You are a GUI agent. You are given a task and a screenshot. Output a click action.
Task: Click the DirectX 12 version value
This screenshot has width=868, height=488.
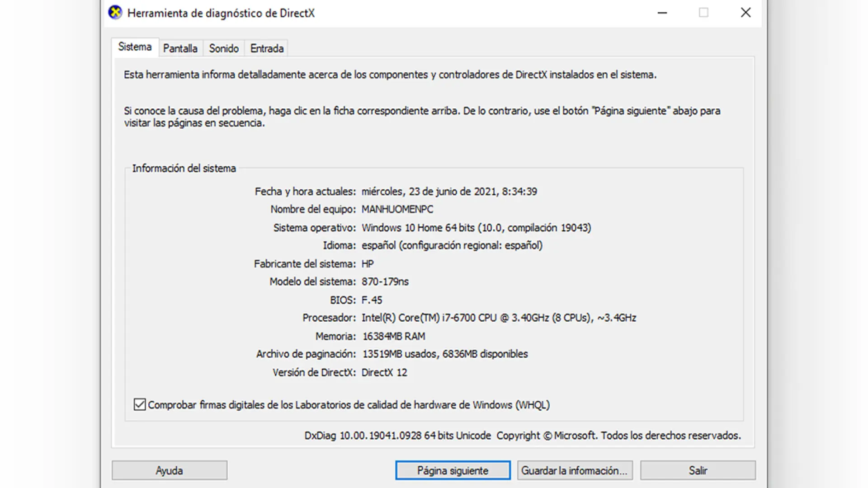[384, 372]
